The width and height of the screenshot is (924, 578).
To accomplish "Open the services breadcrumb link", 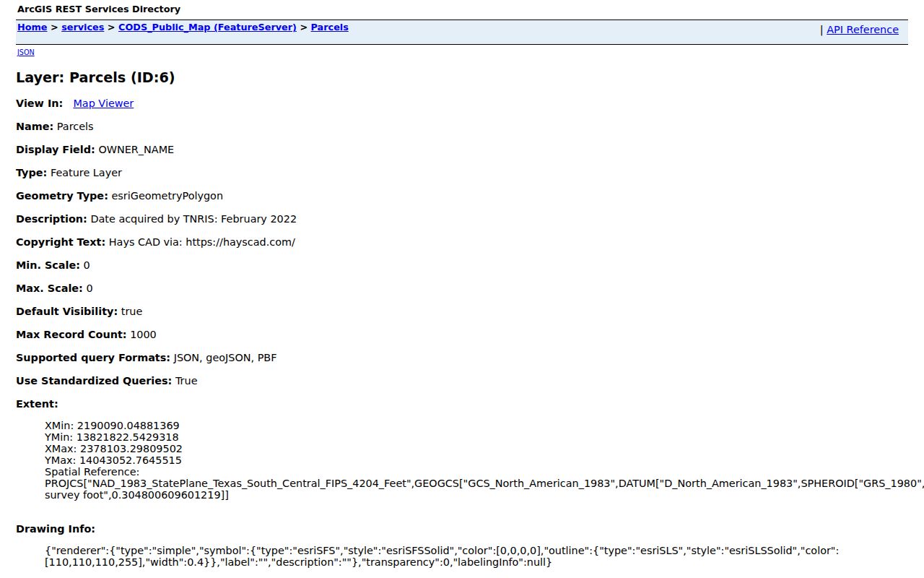I will (83, 27).
